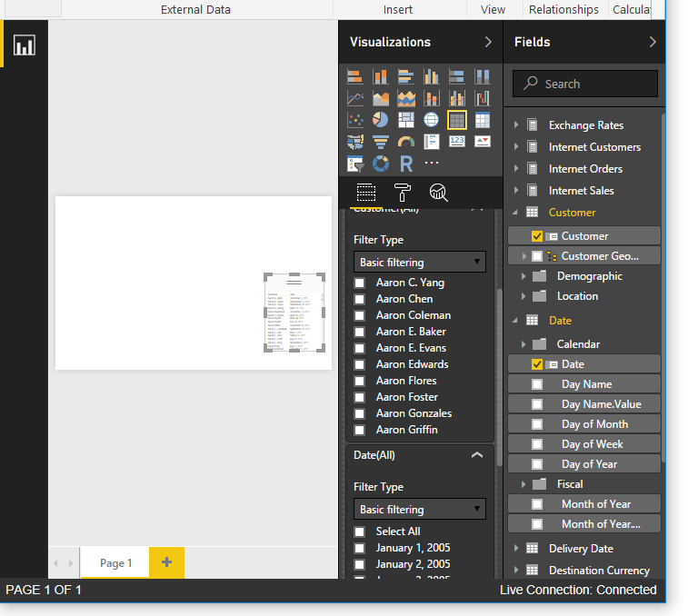Select the area chart visualization
This screenshot has width=688, height=616.
380,98
